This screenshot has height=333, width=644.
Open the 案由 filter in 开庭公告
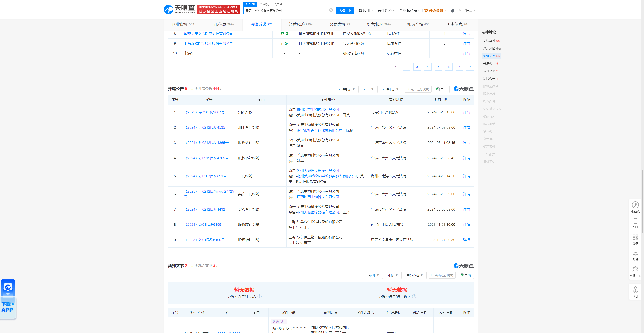coord(369,89)
